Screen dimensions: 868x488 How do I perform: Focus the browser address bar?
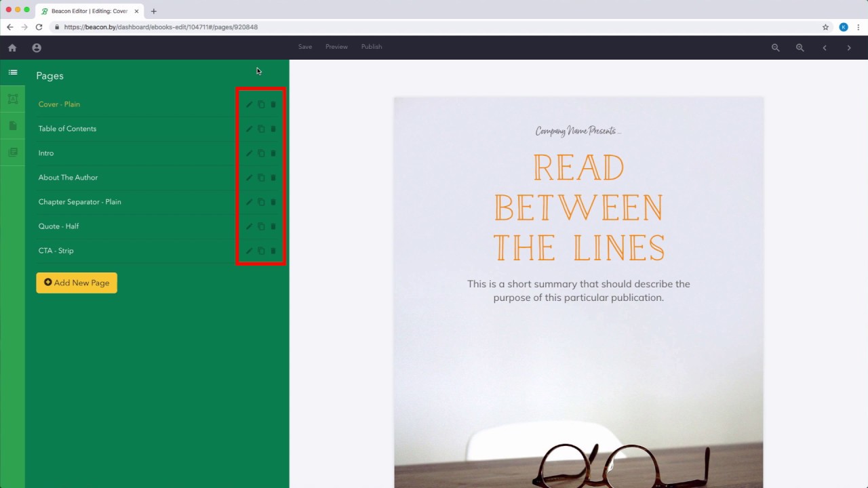(x=434, y=27)
